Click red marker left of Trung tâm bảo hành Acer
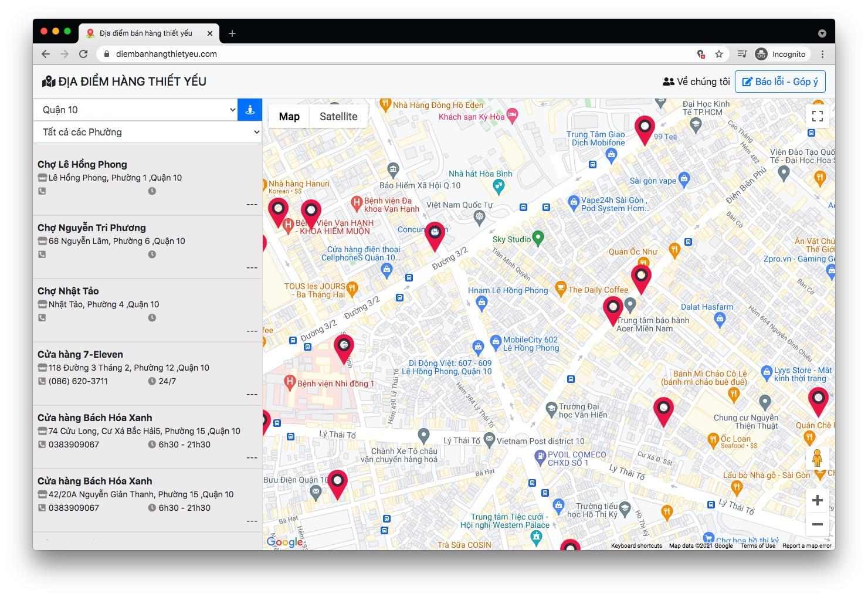868x597 pixels. point(613,311)
